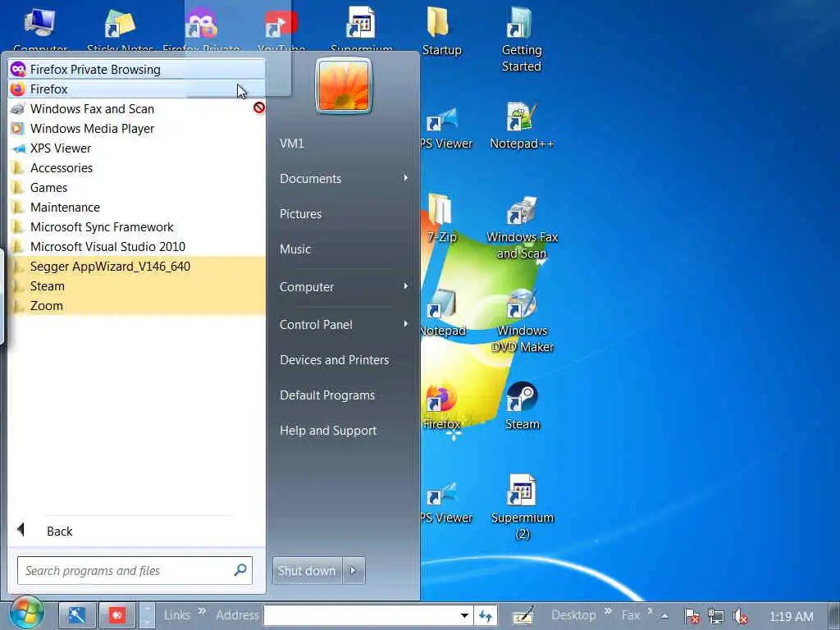This screenshot has height=630, width=840.
Task: Expand the Maintenance folder
Action: point(137,208)
